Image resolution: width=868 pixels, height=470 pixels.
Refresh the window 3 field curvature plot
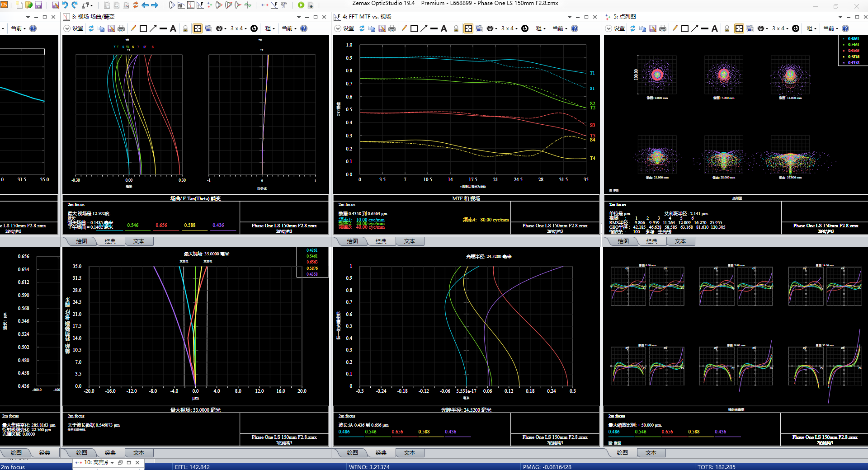pos(91,28)
